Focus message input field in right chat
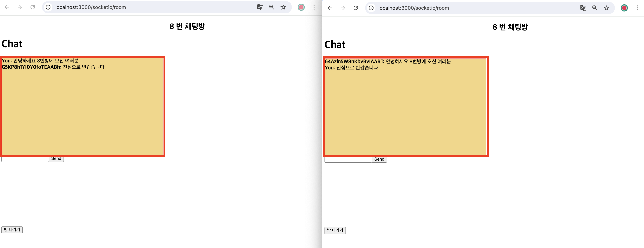 [x=348, y=160]
